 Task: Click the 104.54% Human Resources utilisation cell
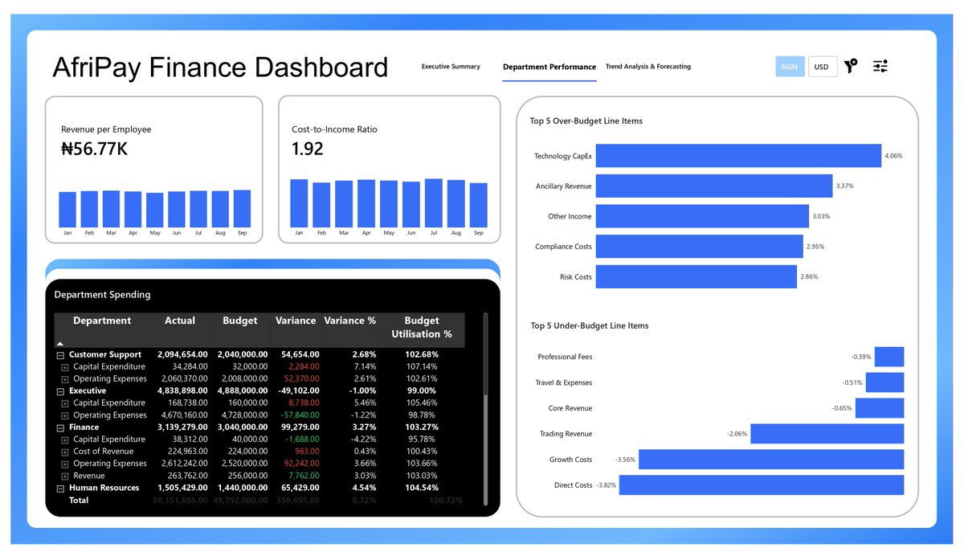pyautogui.click(x=421, y=488)
